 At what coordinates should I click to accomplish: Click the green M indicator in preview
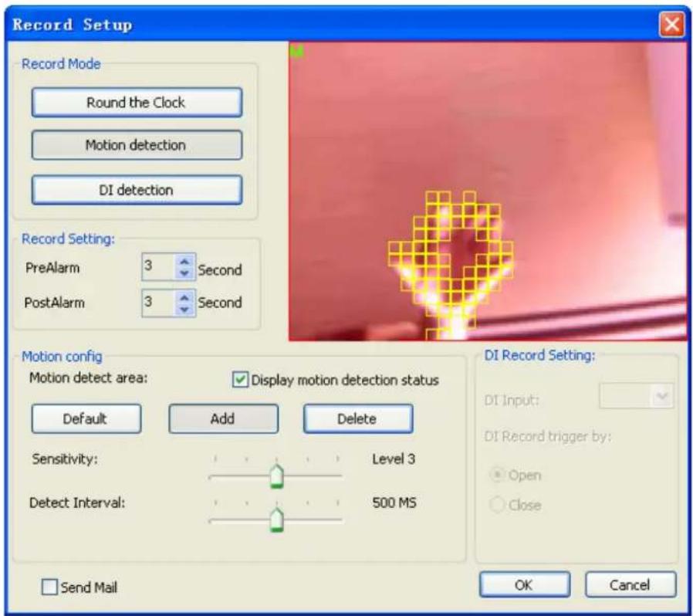coord(297,52)
